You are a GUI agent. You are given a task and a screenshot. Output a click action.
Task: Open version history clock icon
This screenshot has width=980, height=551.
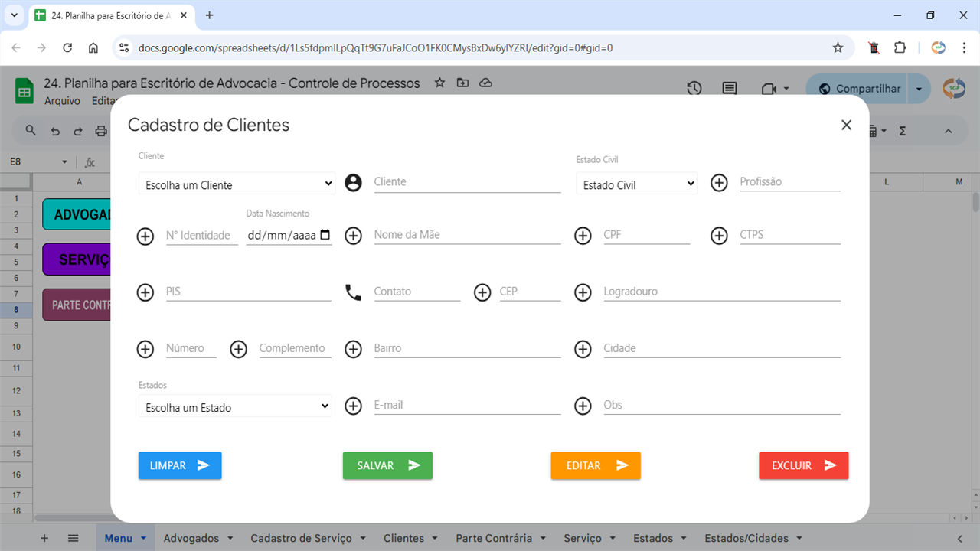(x=694, y=89)
